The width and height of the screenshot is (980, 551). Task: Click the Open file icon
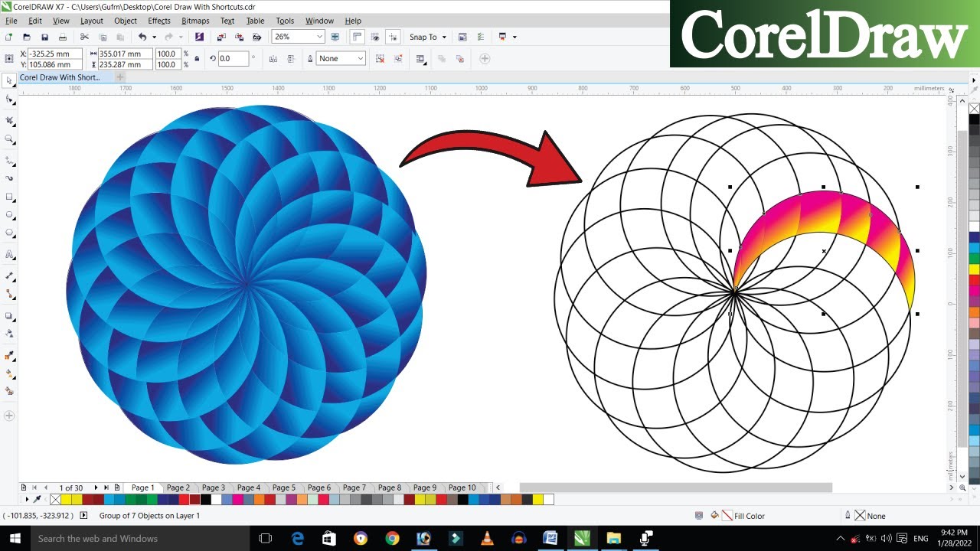[27, 37]
